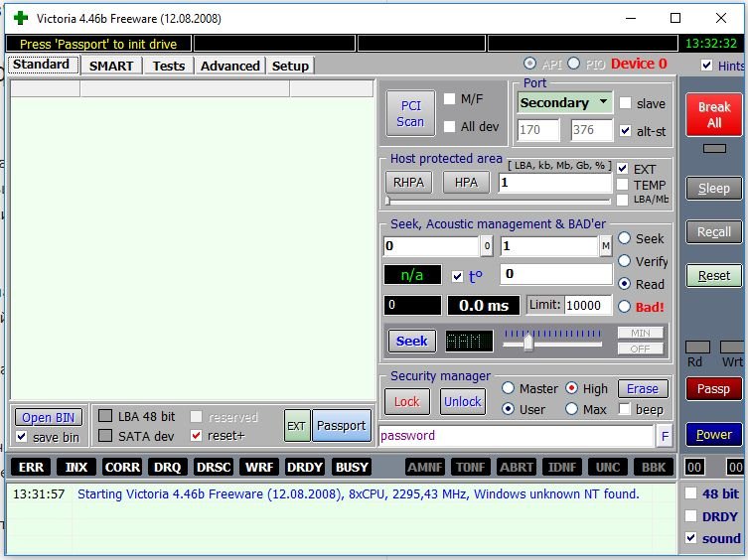Click the PCI Scan button
The height and width of the screenshot is (560, 748).
click(x=410, y=113)
